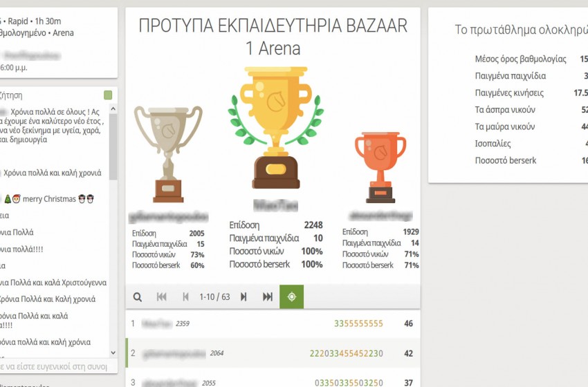Click chat scrollbar up arrow
The image size is (588, 387).
click(113, 108)
